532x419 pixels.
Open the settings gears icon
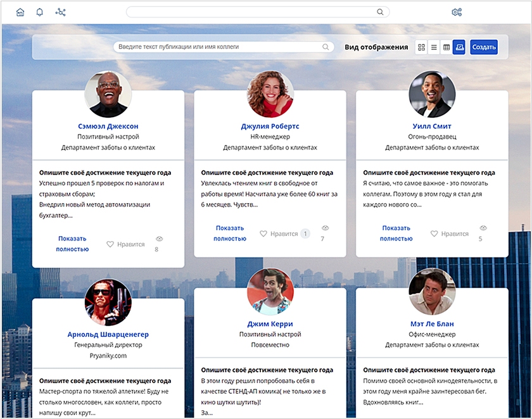click(457, 13)
